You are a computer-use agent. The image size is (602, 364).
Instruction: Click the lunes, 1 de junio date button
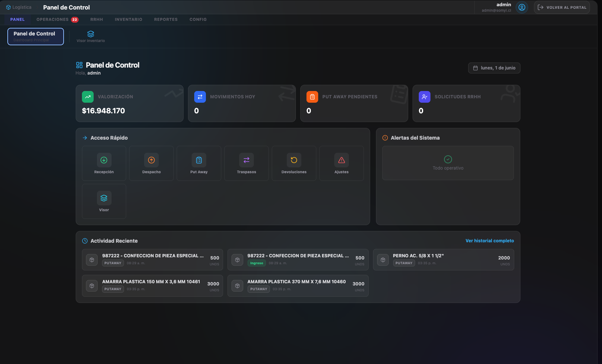tap(494, 68)
